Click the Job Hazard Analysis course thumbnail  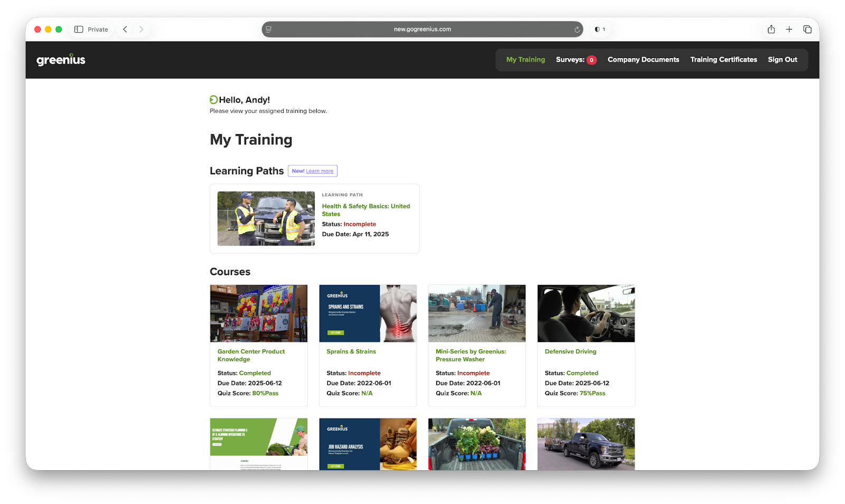(368, 444)
